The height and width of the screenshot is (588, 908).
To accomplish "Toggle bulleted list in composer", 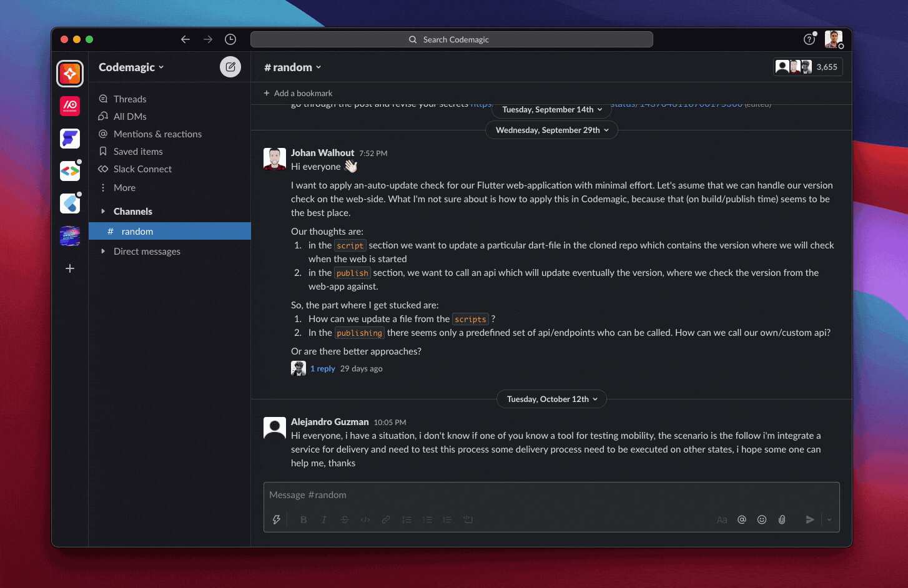I will 427,519.
